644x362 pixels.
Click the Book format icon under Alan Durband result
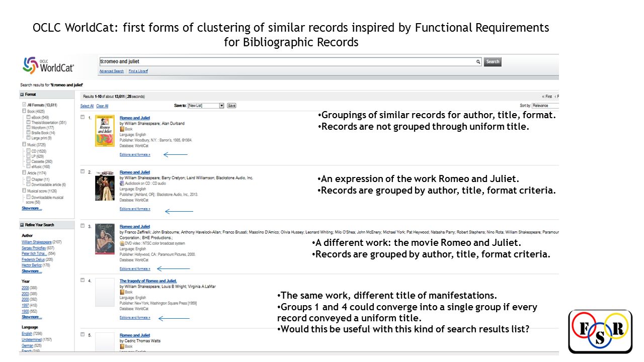122,129
